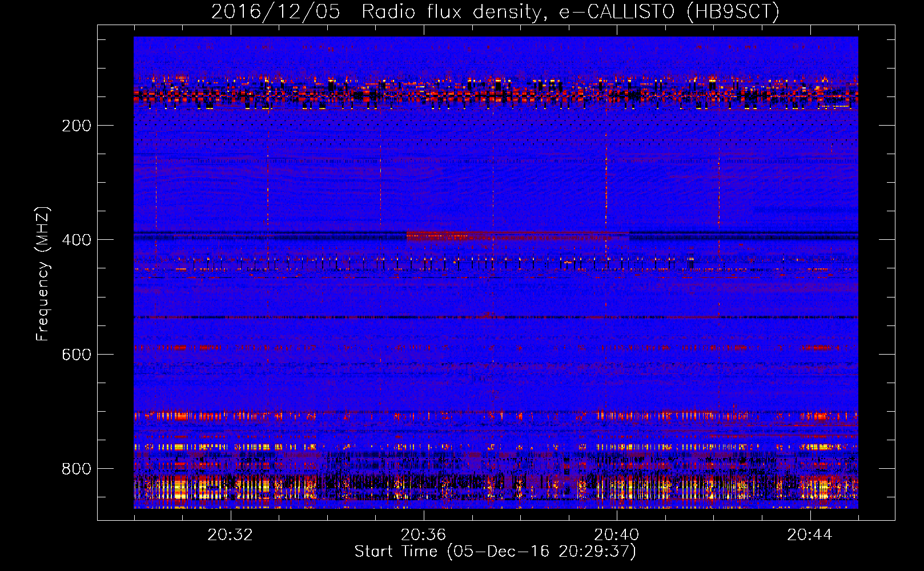Click the 400 frequency tick label
The width and height of the screenshot is (924, 571).
(77, 240)
